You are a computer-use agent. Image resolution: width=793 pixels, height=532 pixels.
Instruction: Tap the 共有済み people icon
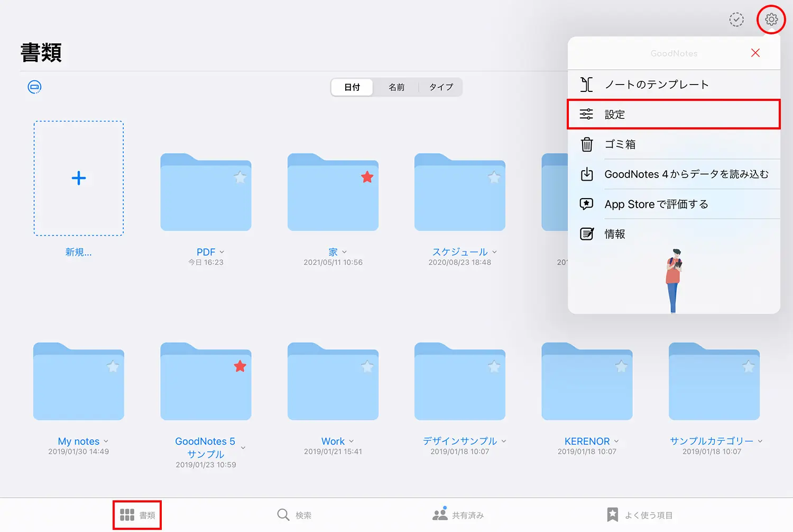pos(440,514)
